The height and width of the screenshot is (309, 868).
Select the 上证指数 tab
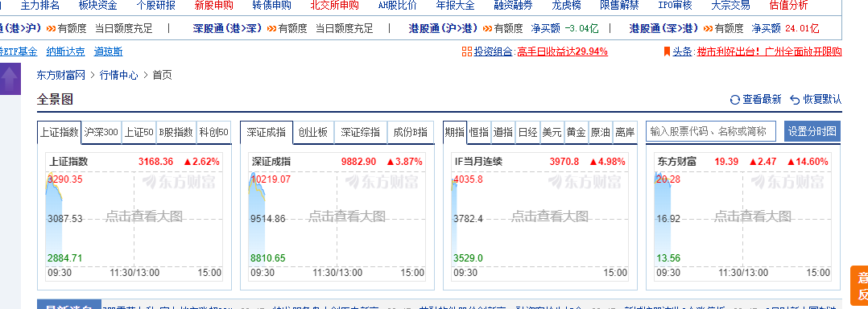pyautogui.click(x=60, y=133)
